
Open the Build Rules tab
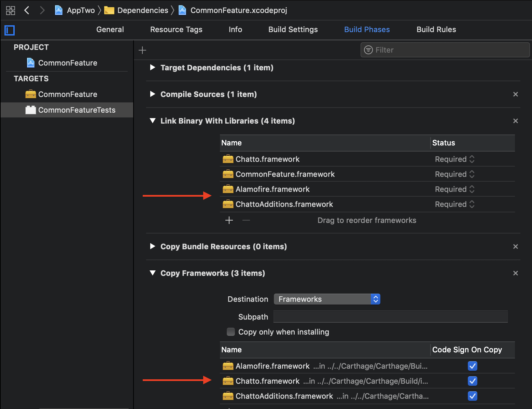pos(436,29)
